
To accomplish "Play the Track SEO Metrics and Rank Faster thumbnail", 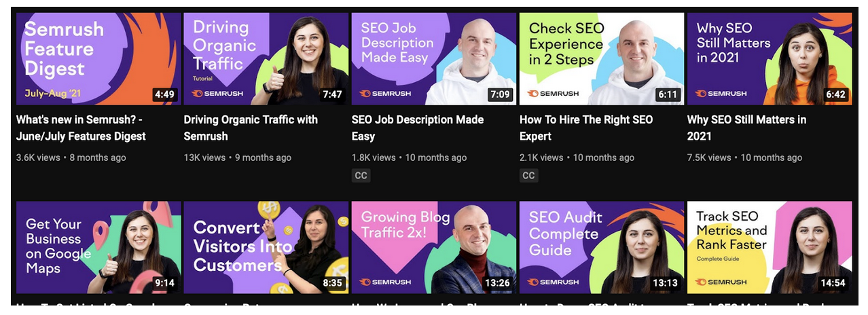I will (x=770, y=247).
